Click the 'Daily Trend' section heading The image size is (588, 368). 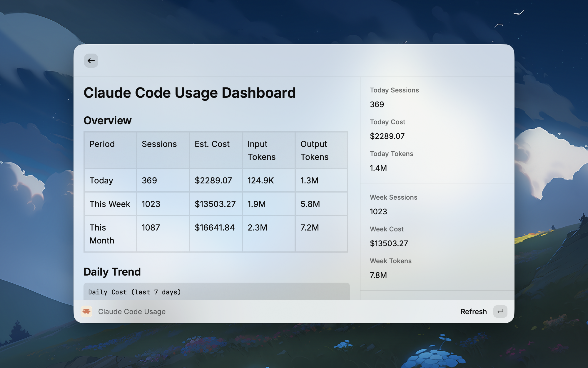pos(112,272)
